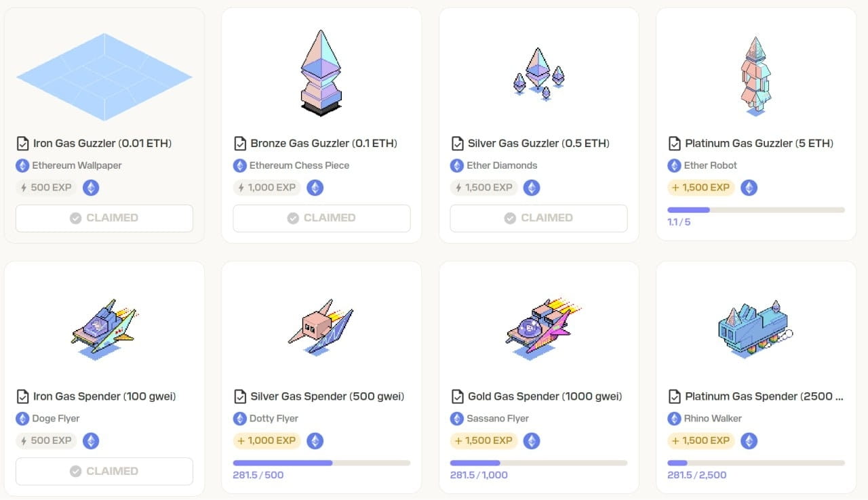Click CLAIMED button under Silver Gas Guzzler

538,218
